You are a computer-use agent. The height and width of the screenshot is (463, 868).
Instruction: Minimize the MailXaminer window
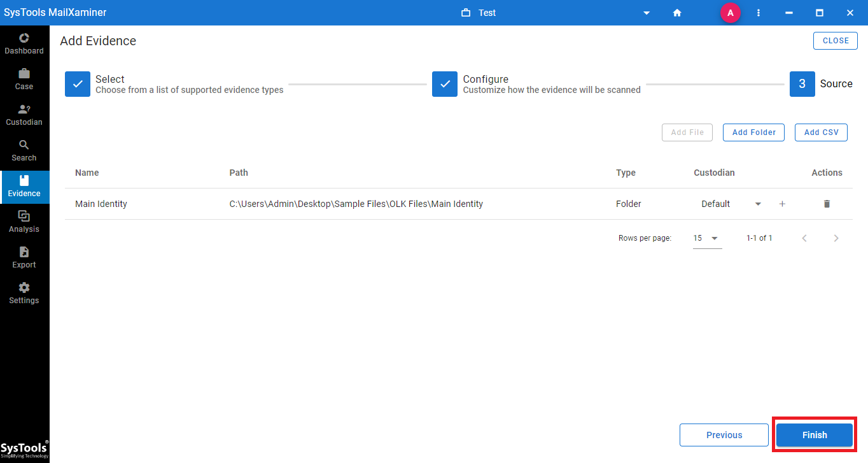click(789, 13)
